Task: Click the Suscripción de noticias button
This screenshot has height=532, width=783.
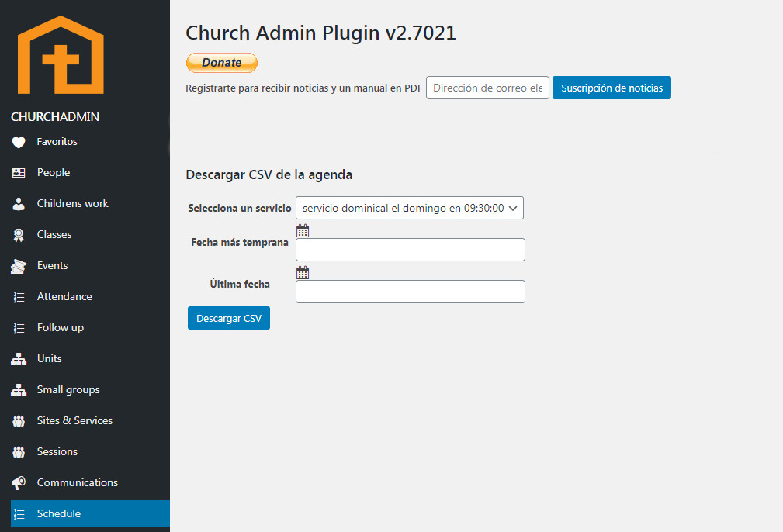Action: tap(612, 88)
